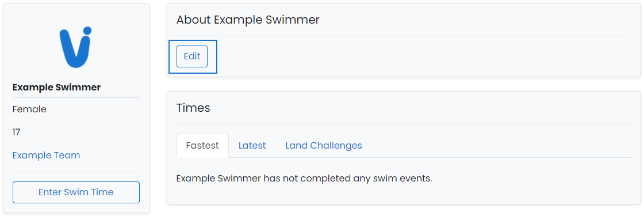Click the About Example Swimmer heading
The image size is (644, 216).
click(x=248, y=20)
